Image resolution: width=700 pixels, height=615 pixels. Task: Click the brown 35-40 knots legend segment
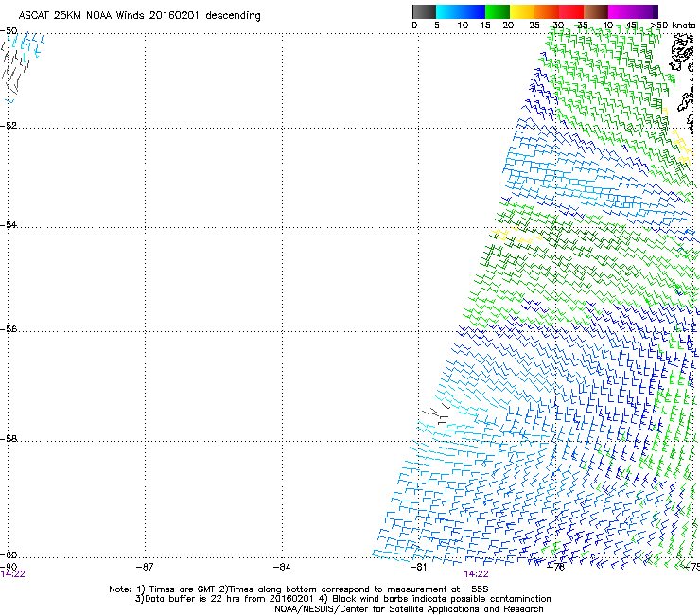point(596,11)
